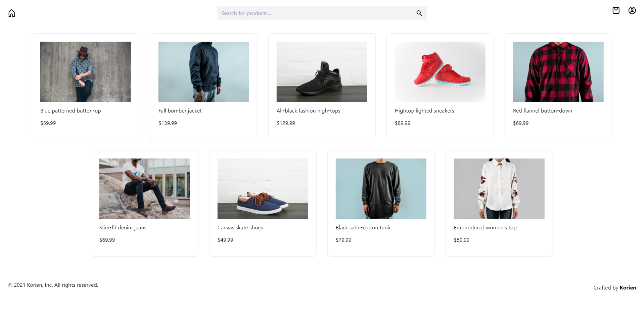View the Fall bomber jacket photo
The width and height of the screenshot is (644, 315).
(203, 72)
